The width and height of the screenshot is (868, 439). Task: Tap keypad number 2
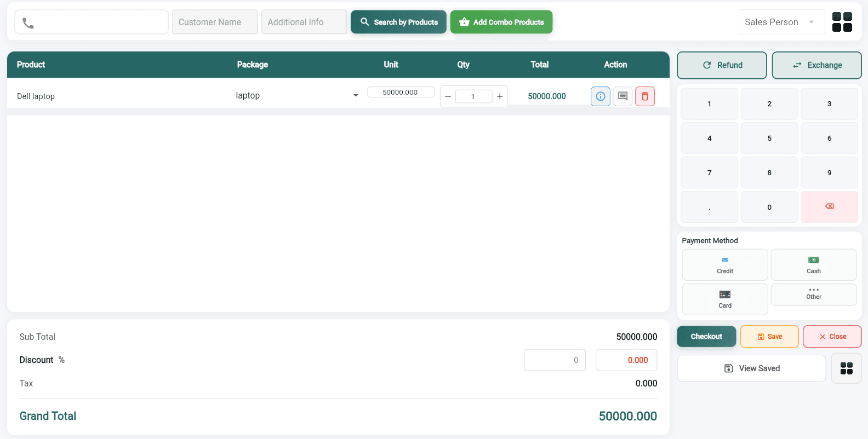769,103
